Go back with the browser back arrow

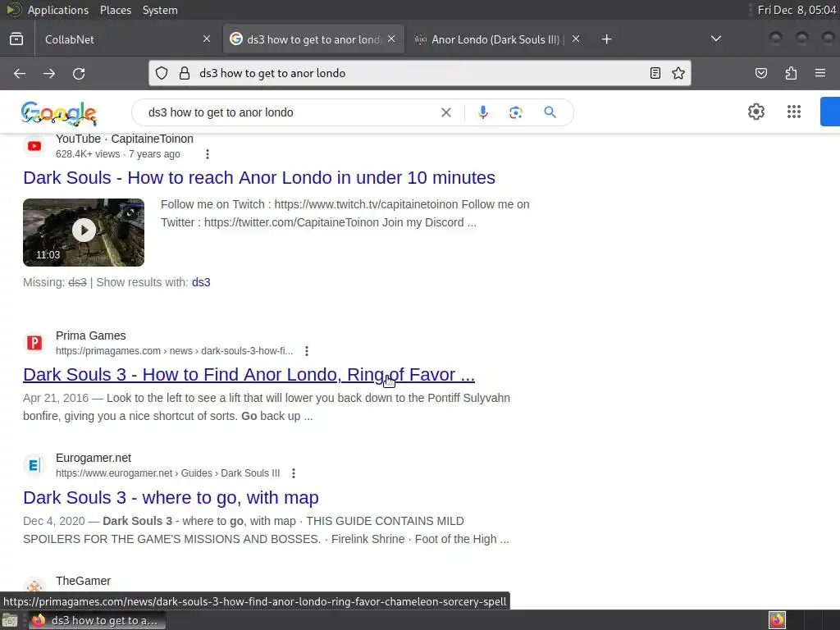pyautogui.click(x=20, y=73)
